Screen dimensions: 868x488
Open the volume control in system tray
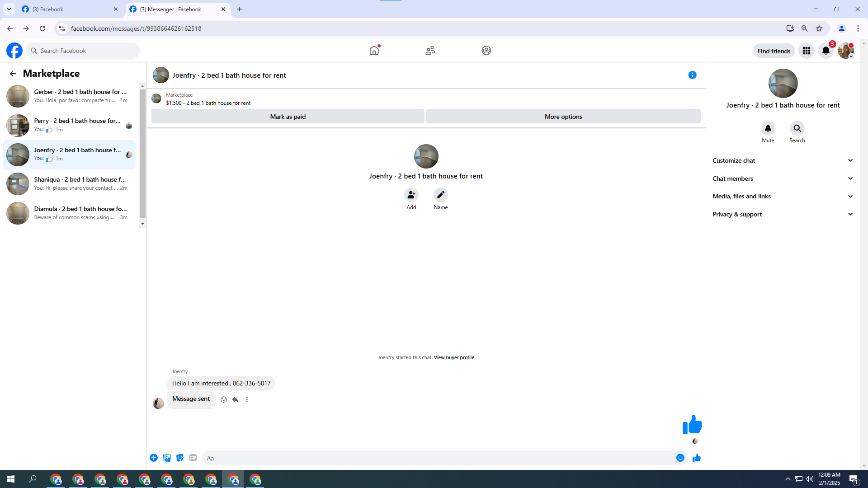click(810, 479)
